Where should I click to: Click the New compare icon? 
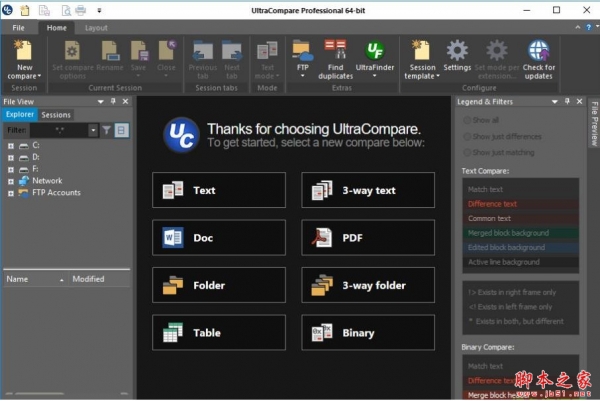[24, 51]
